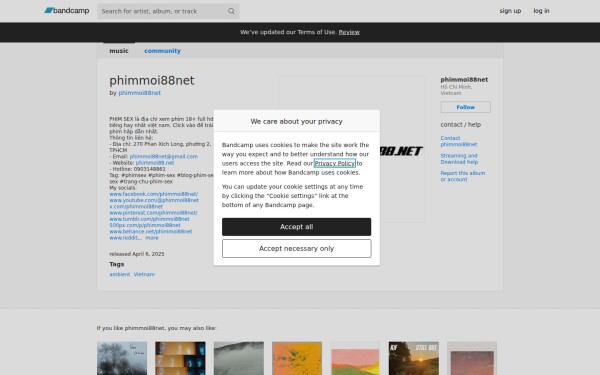The image size is (600, 375).
Task: Open the fifth recommended album with green hills
Action: pyautogui.click(x=355, y=358)
